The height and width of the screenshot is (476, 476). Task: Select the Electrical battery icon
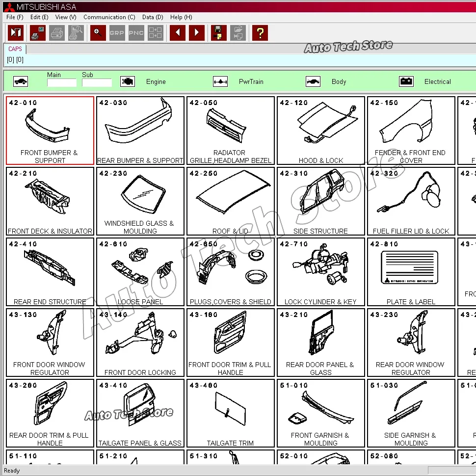pos(406,81)
